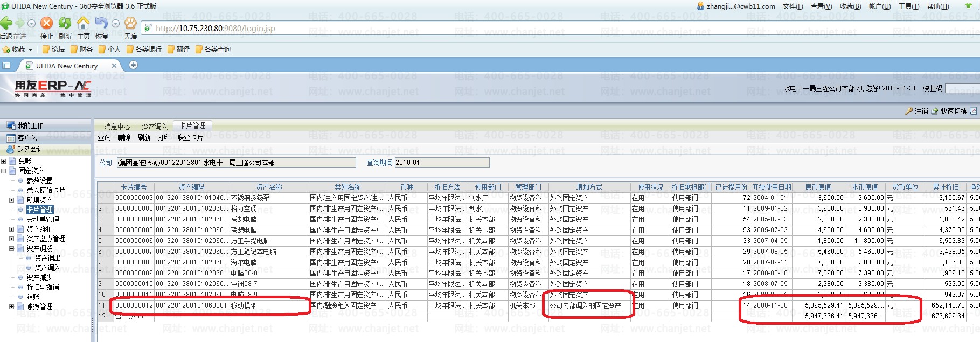The height and width of the screenshot is (342, 980).
Task: Open the 各类查询 bookmark folder
Action: pos(213,50)
